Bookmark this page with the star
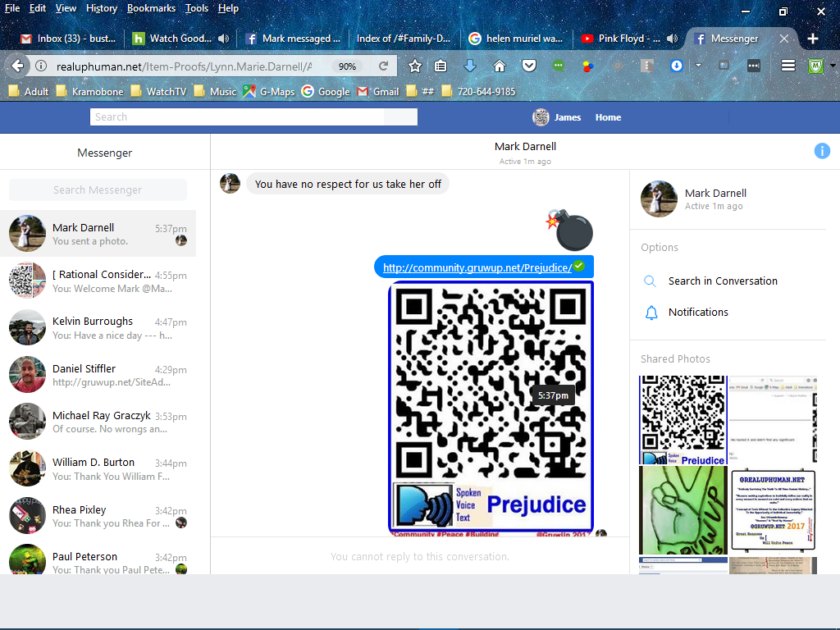840x630 pixels. click(x=414, y=66)
